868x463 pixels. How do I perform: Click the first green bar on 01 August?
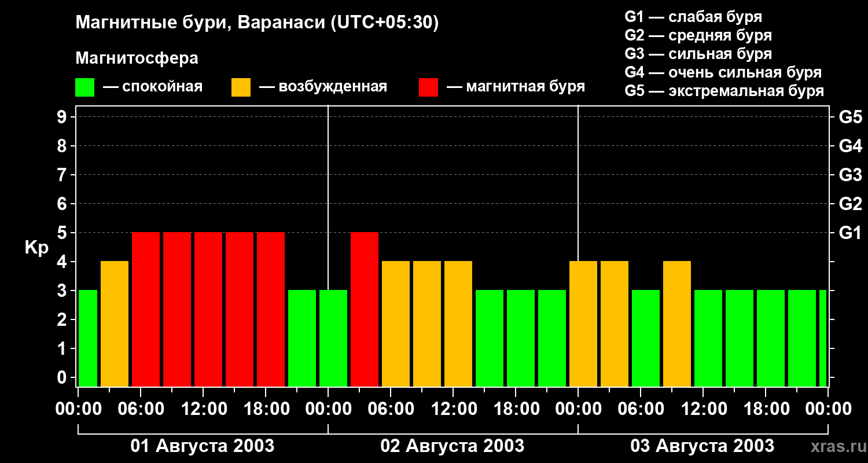tap(87, 338)
